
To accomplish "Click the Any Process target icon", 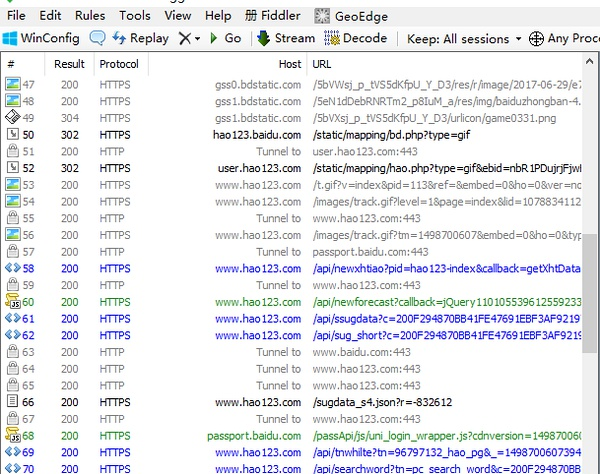I will tap(537, 38).
